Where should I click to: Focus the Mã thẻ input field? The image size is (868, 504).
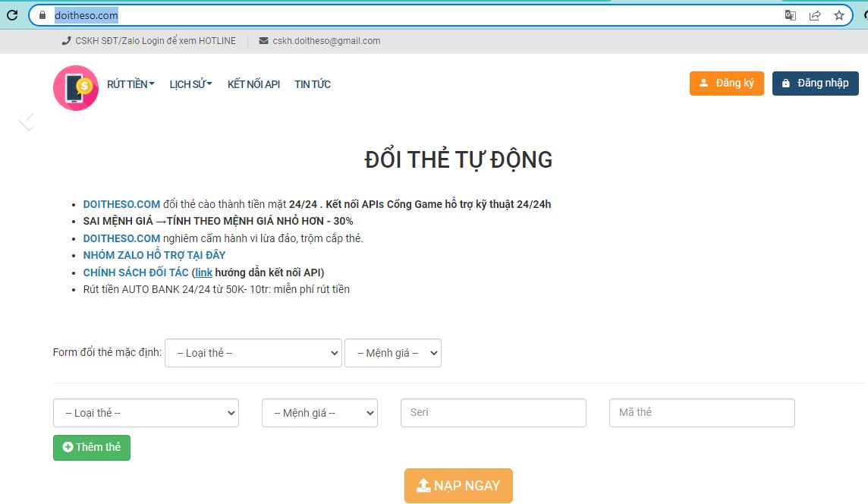pos(702,413)
